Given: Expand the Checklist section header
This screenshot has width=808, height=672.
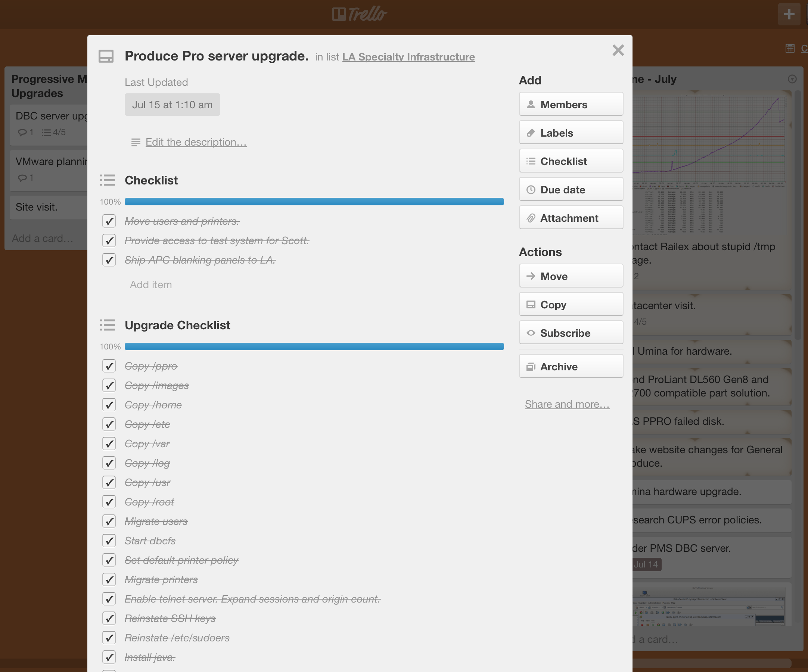Looking at the screenshot, I should pyautogui.click(x=151, y=179).
